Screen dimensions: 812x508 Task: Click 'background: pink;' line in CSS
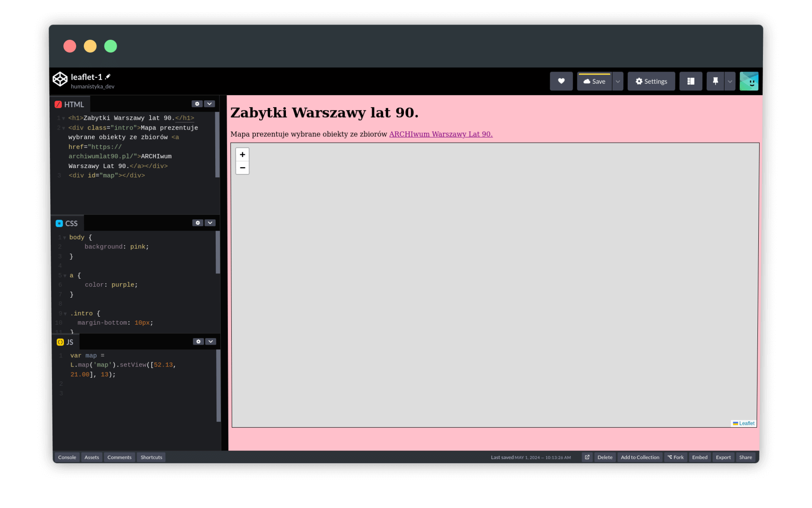(117, 247)
